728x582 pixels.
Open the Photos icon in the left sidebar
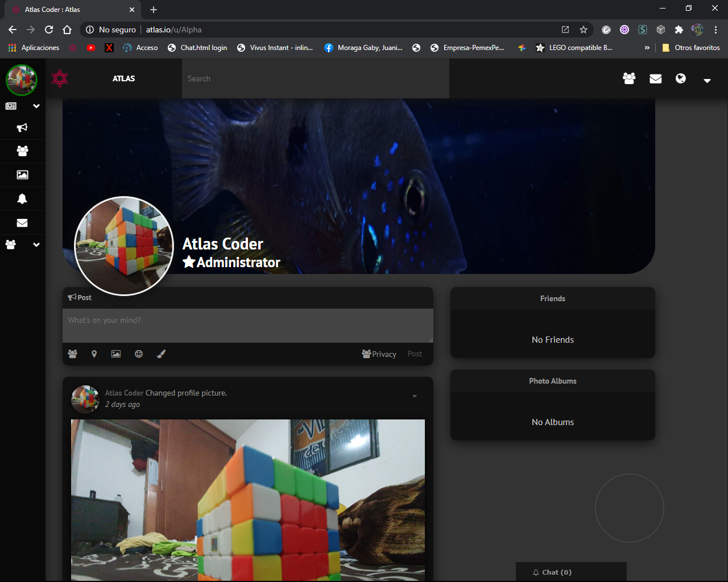[x=22, y=174]
